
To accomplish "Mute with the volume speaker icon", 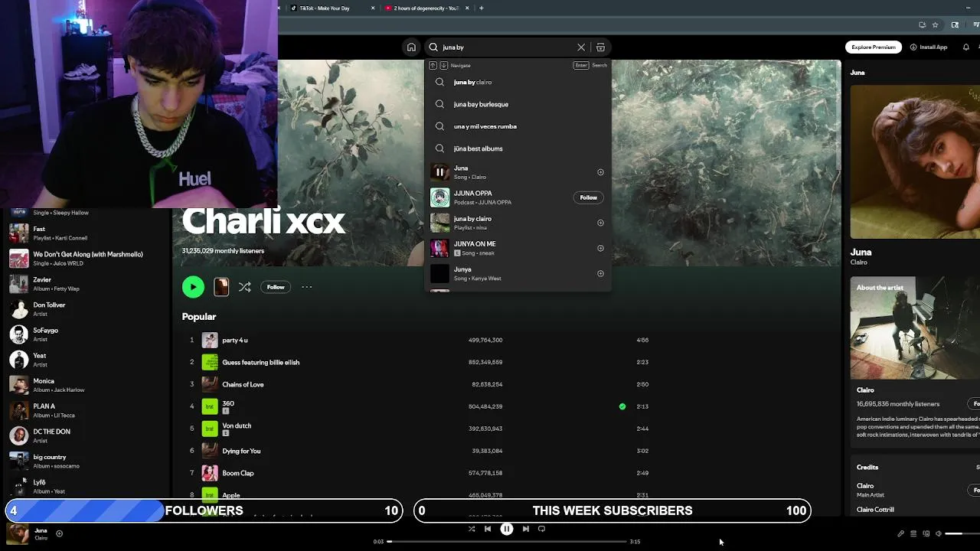I will (x=938, y=533).
